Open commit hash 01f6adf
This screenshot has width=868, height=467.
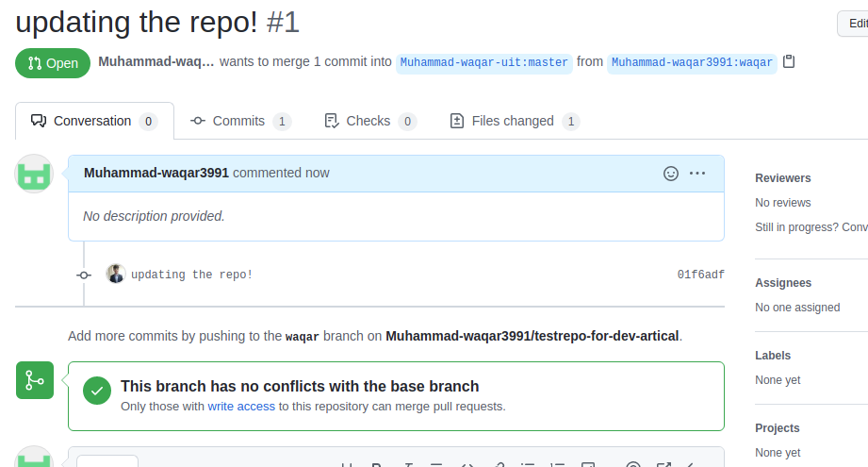(701, 275)
